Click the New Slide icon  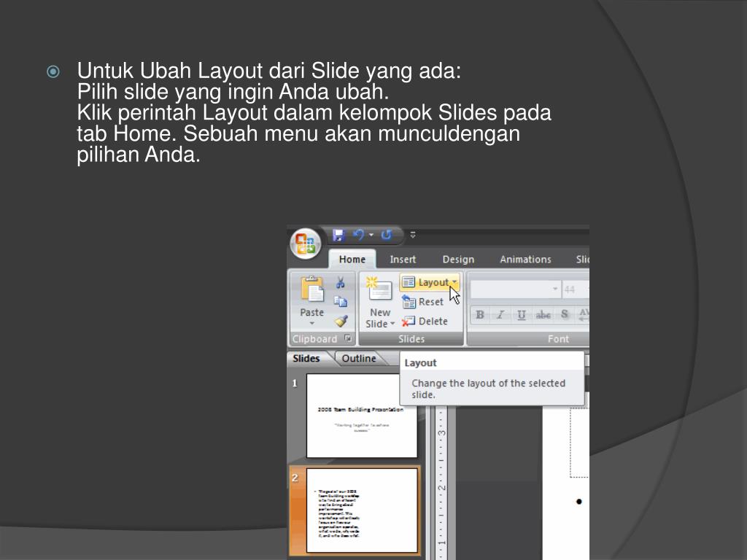coord(379,289)
